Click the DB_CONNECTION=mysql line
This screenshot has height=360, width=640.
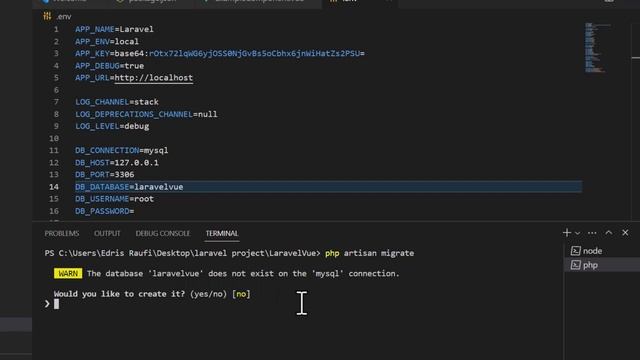122,151
